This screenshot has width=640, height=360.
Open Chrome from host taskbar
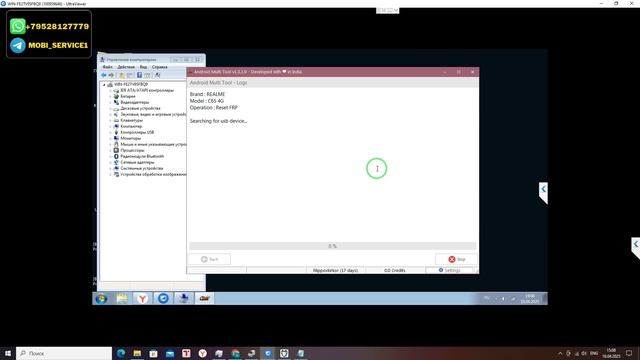coord(236,353)
